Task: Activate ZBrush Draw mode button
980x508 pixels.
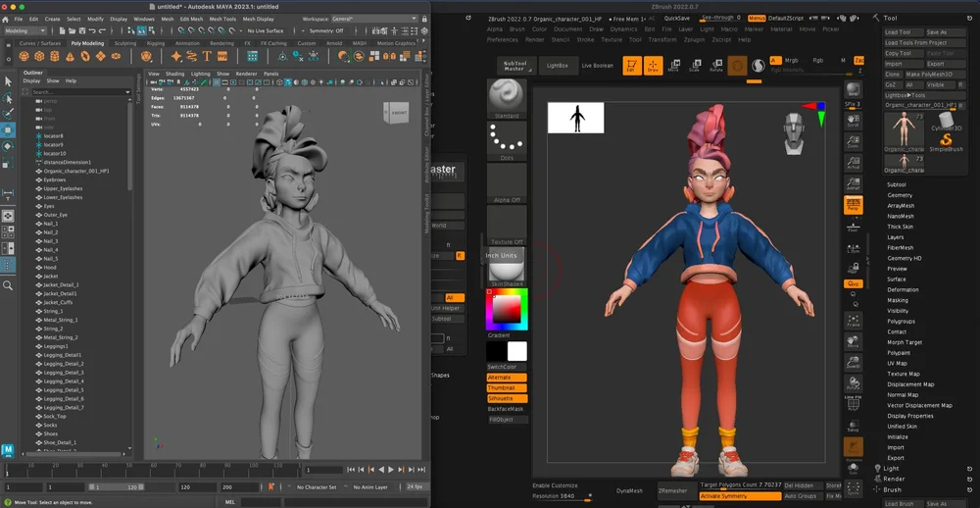Action: coord(653,65)
